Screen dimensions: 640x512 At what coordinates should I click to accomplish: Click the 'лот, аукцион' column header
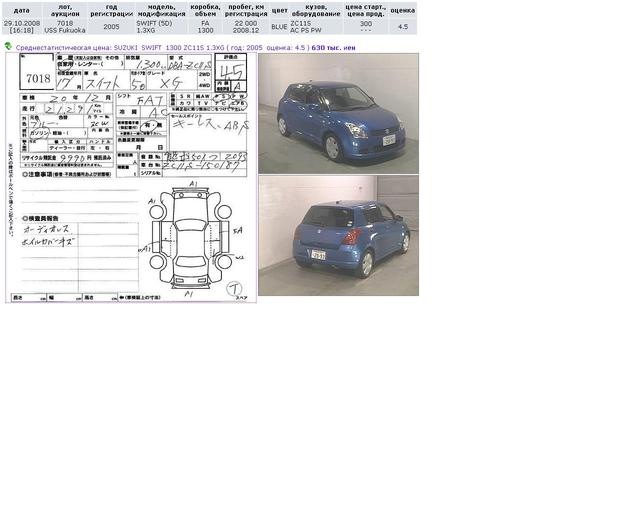coord(65,11)
